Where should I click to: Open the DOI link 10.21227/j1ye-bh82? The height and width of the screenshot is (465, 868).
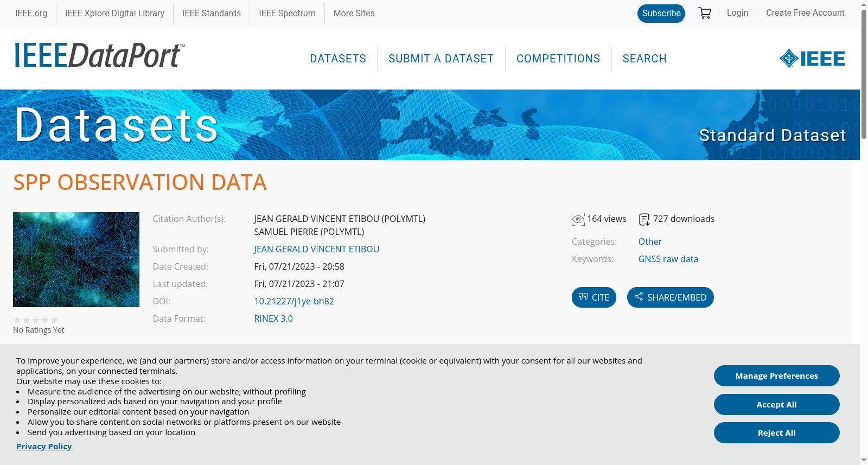[294, 301]
